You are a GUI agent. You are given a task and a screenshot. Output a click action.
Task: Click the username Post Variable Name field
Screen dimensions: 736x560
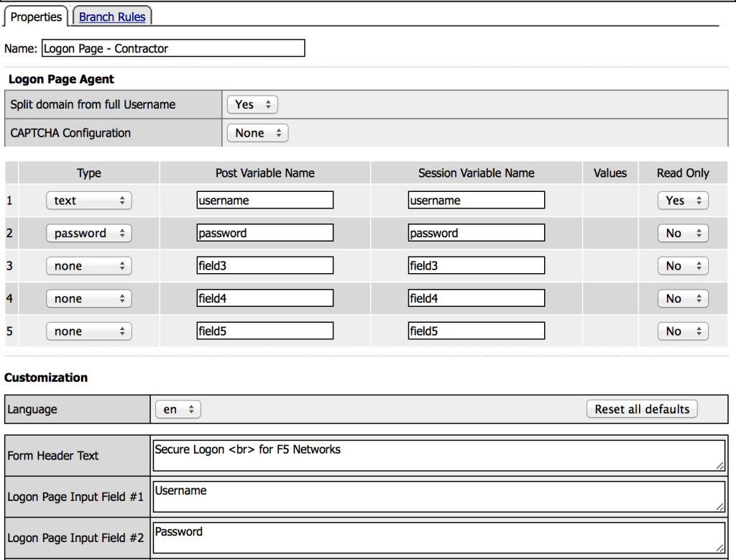264,200
